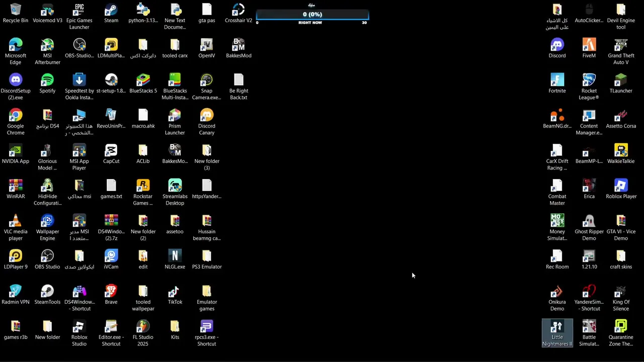Select the Prism Launcher icon
This screenshot has height=362, width=644.
point(175,122)
